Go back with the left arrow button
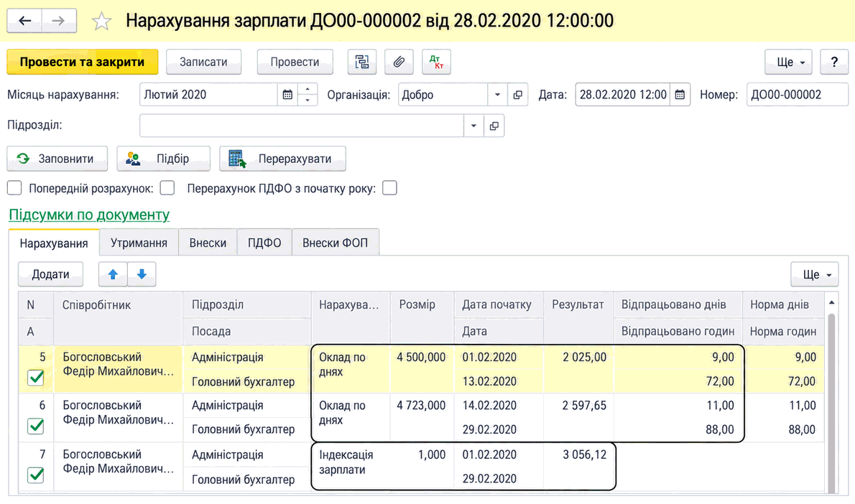This screenshot has width=855, height=504. (24, 22)
